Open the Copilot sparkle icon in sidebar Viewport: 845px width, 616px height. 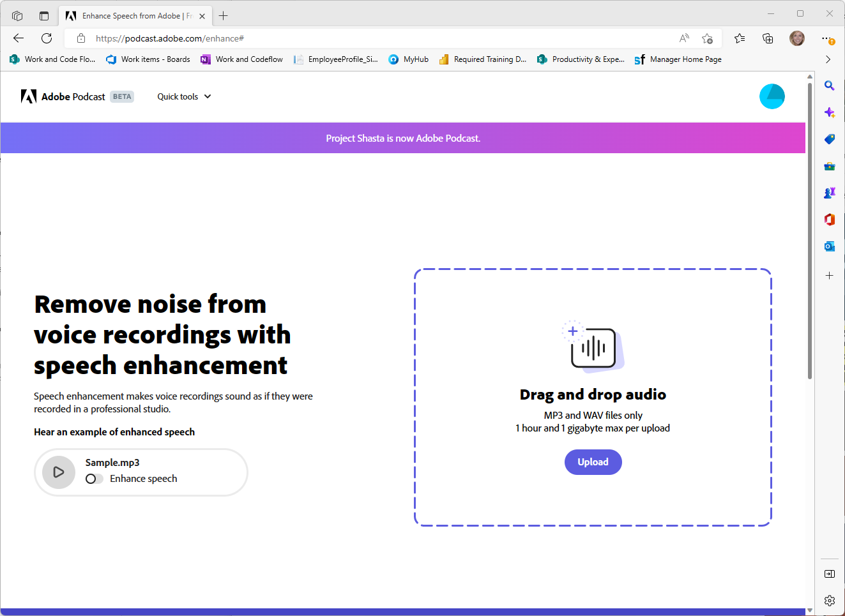(829, 112)
